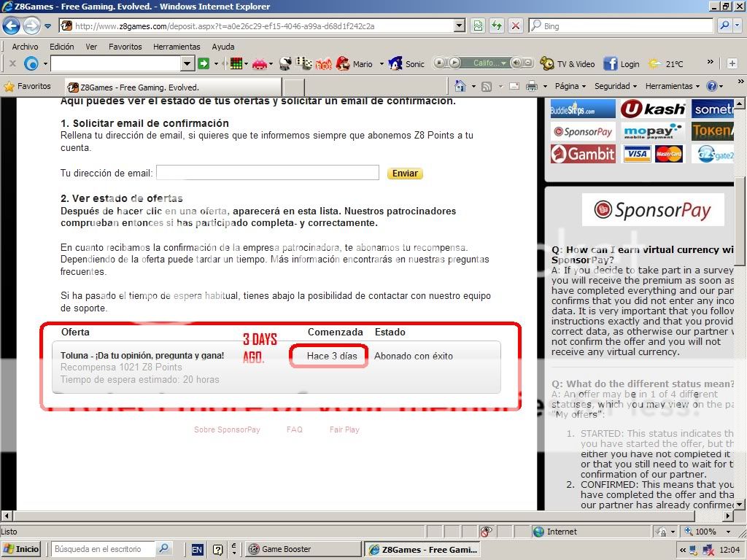This screenshot has height=560, width=747.
Task: Click the dice games toolbar icon
Action: [304, 64]
